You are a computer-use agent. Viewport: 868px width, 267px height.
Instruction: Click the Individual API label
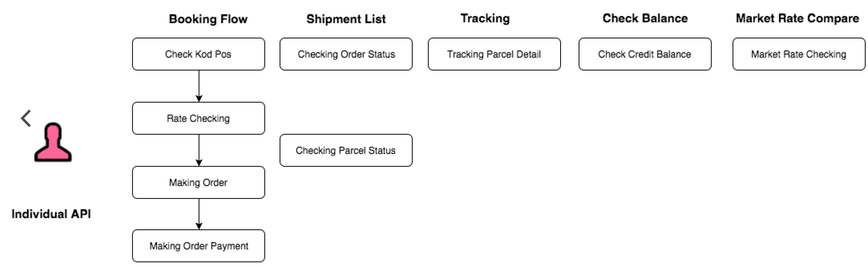click(51, 214)
